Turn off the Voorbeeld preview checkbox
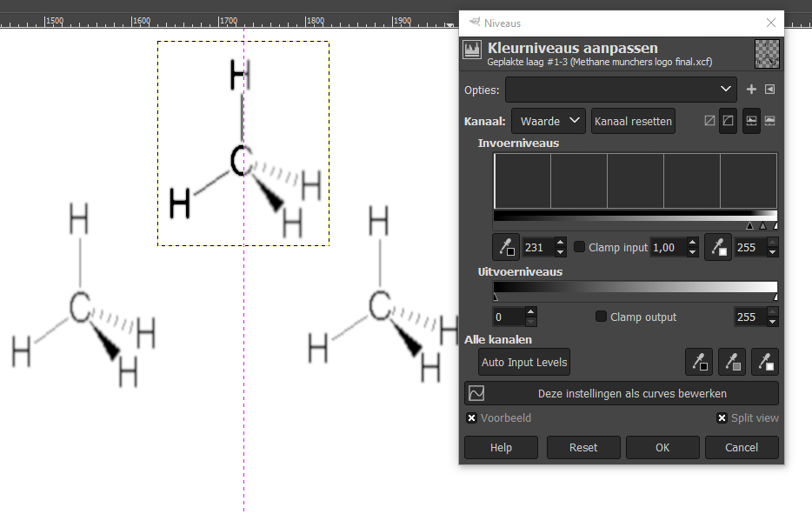 [472, 418]
